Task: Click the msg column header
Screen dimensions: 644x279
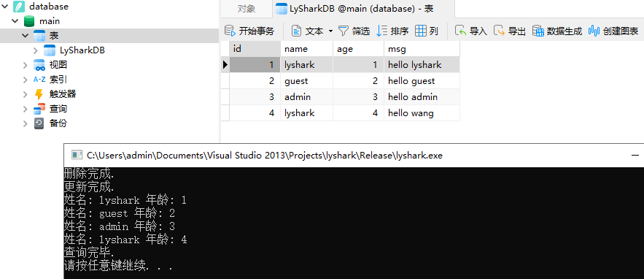Action: (422, 49)
